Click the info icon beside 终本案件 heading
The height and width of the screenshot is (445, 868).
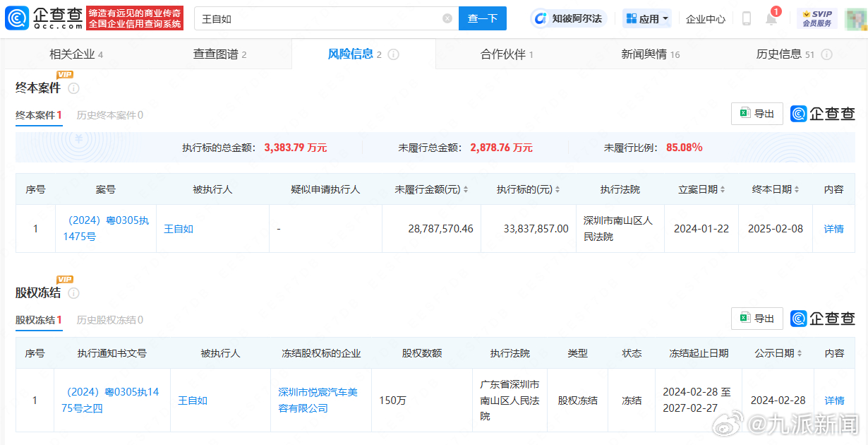point(73,88)
